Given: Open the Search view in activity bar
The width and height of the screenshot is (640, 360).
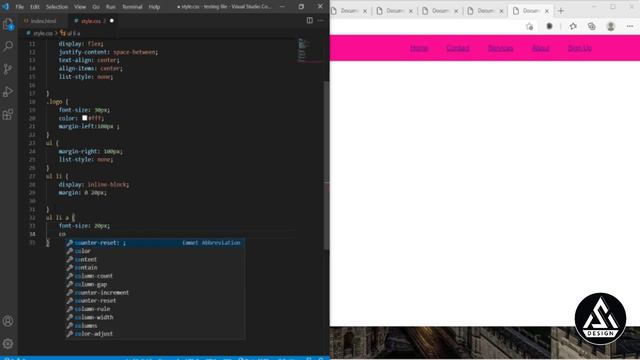Looking at the screenshot, I should tap(8, 46).
